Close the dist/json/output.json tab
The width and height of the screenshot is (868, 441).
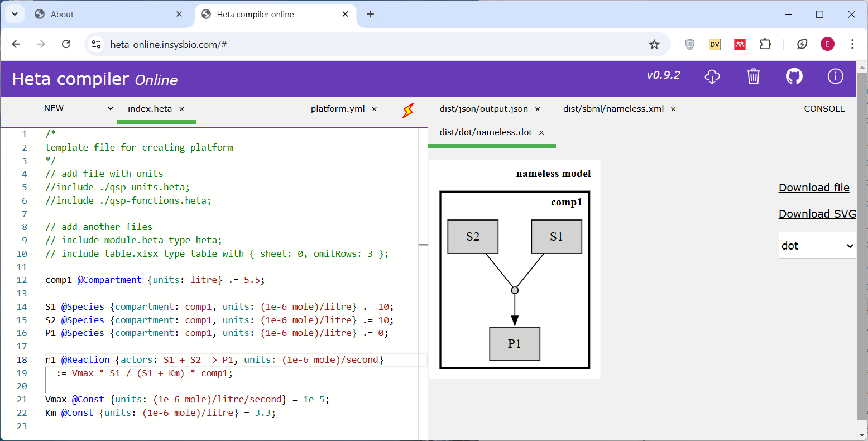538,109
